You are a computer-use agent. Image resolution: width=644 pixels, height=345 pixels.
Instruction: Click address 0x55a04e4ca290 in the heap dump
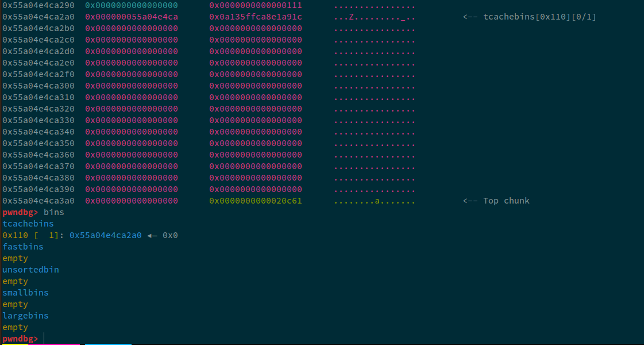point(38,6)
